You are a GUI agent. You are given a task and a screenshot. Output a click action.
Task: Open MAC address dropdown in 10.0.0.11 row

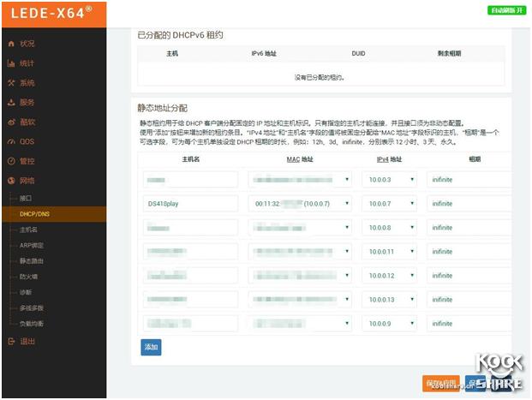coord(300,252)
